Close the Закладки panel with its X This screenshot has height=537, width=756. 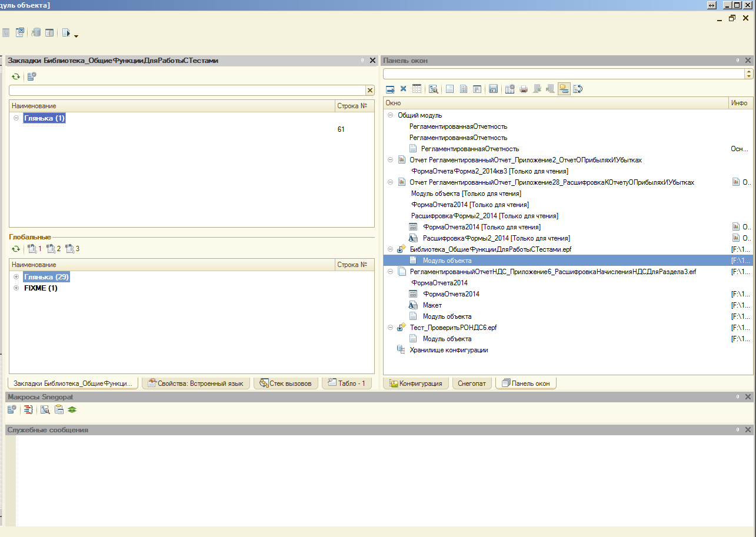click(372, 61)
